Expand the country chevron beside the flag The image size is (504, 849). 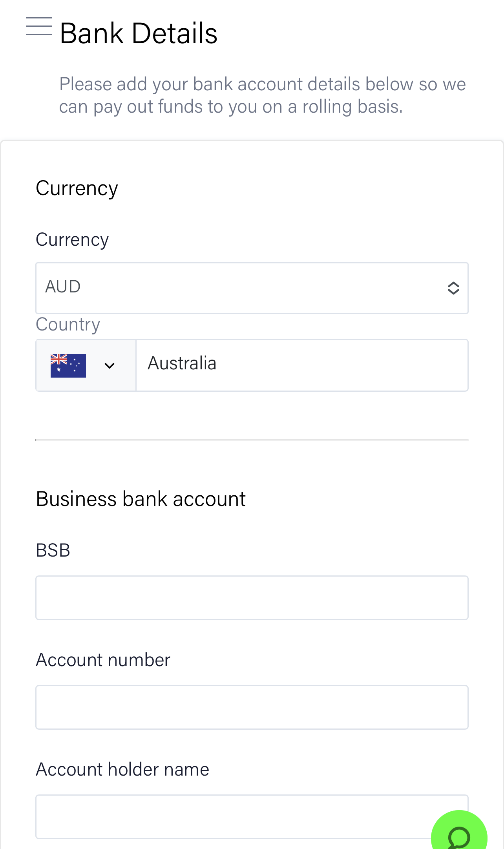coord(110,366)
